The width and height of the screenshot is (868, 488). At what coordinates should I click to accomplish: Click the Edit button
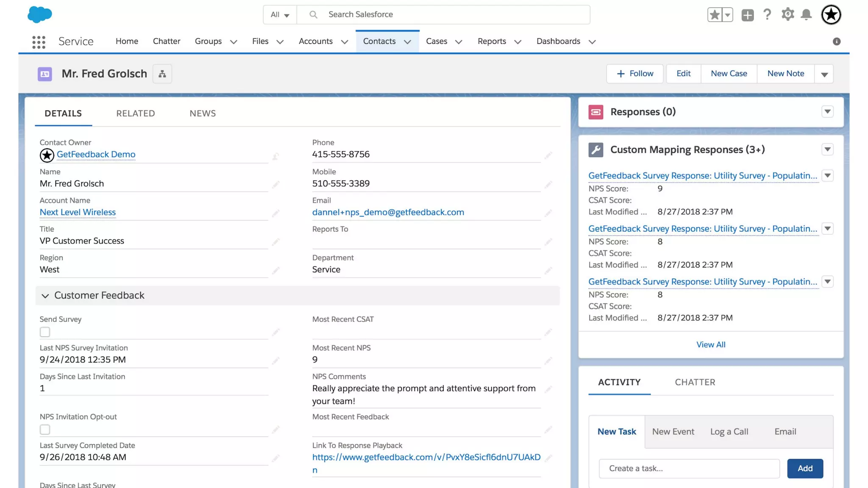(x=683, y=74)
